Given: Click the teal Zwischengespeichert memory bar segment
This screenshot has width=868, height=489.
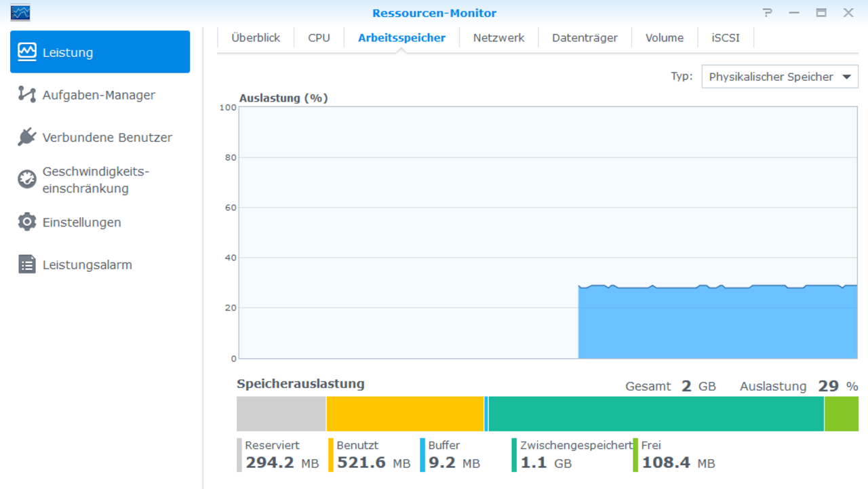Looking at the screenshot, I should (x=656, y=414).
